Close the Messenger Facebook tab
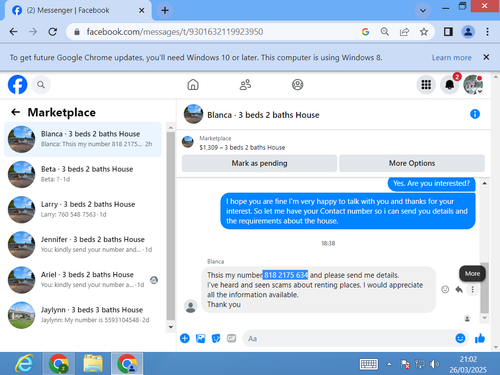 [141, 10]
